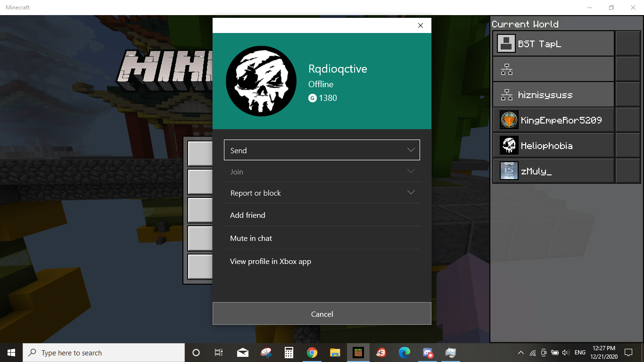Image resolution: width=644 pixels, height=362 pixels.
Task: Open the network status tray icon
Action: (533, 353)
